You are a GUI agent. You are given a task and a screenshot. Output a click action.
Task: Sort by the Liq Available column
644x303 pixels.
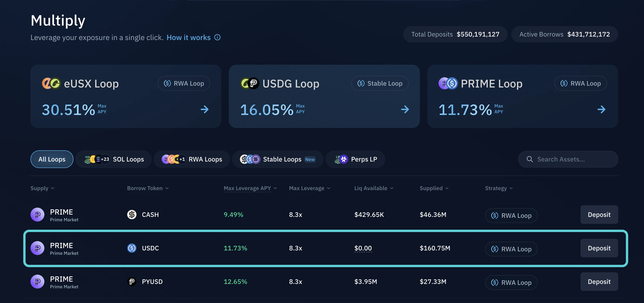click(374, 188)
